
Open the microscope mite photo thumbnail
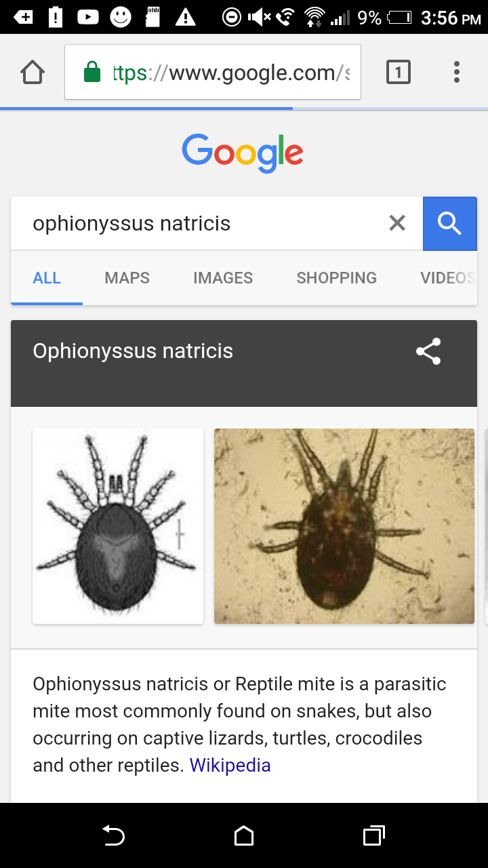tap(344, 526)
